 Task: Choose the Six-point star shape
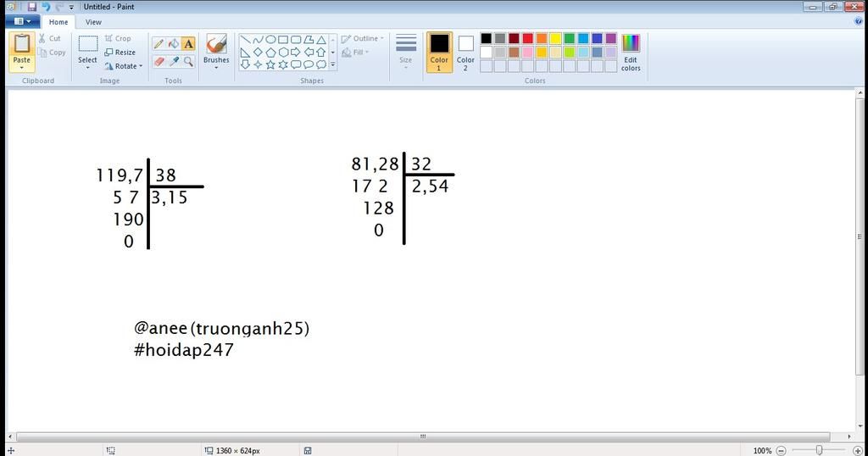click(283, 64)
